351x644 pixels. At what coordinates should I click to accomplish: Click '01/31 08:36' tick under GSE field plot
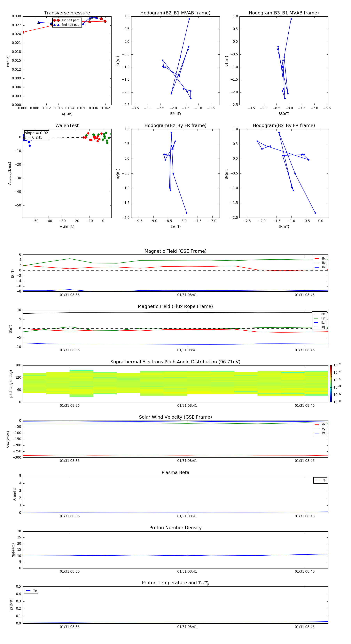point(70,295)
